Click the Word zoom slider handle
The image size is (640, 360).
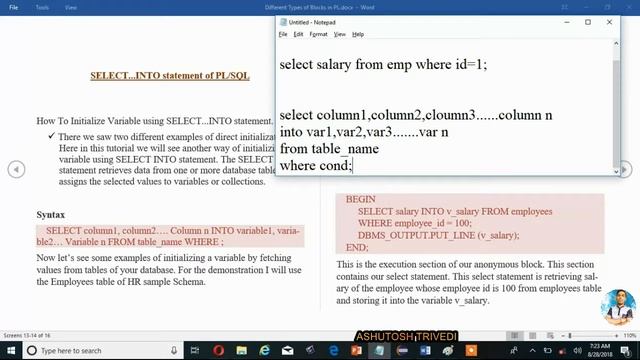(x=570, y=336)
